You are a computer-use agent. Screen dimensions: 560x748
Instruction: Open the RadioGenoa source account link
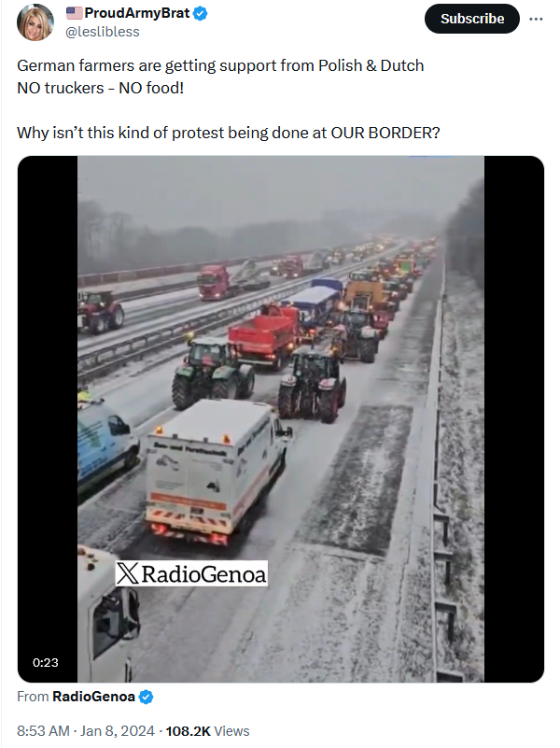(x=93, y=697)
